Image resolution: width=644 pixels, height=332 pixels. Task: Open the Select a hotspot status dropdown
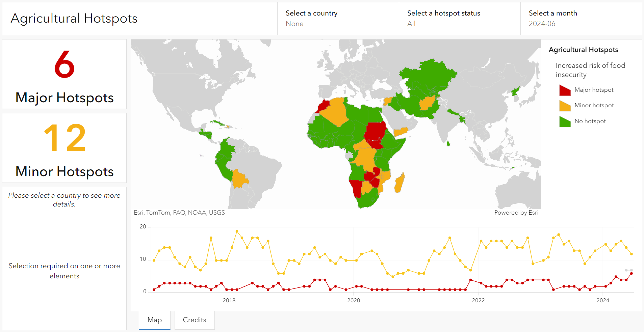(x=459, y=19)
